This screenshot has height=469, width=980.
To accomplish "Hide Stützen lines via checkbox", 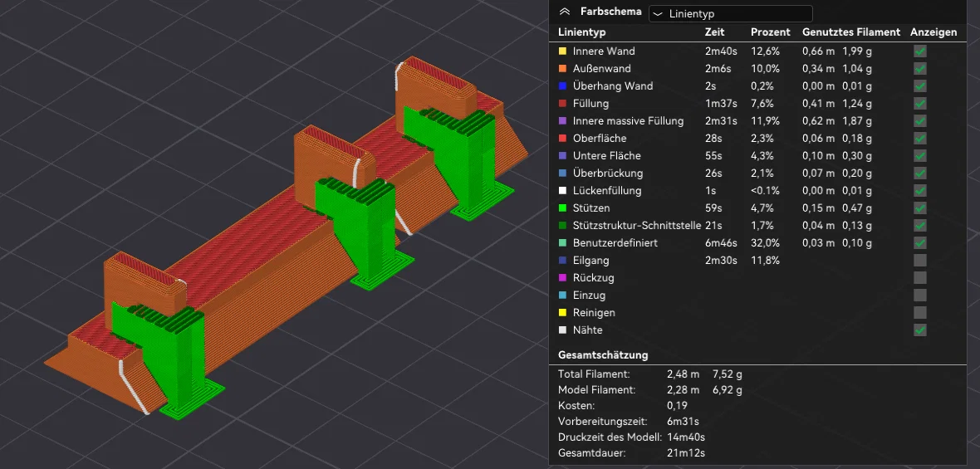I will point(919,208).
